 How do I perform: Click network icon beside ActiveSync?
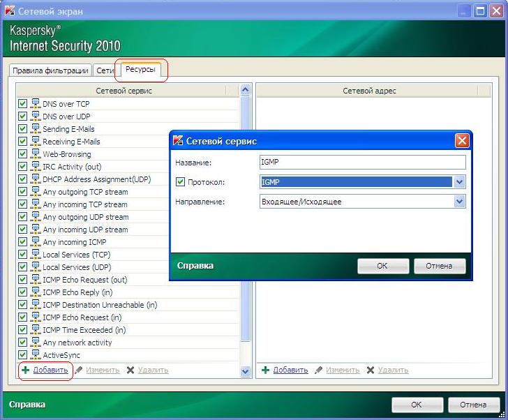[36, 355]
